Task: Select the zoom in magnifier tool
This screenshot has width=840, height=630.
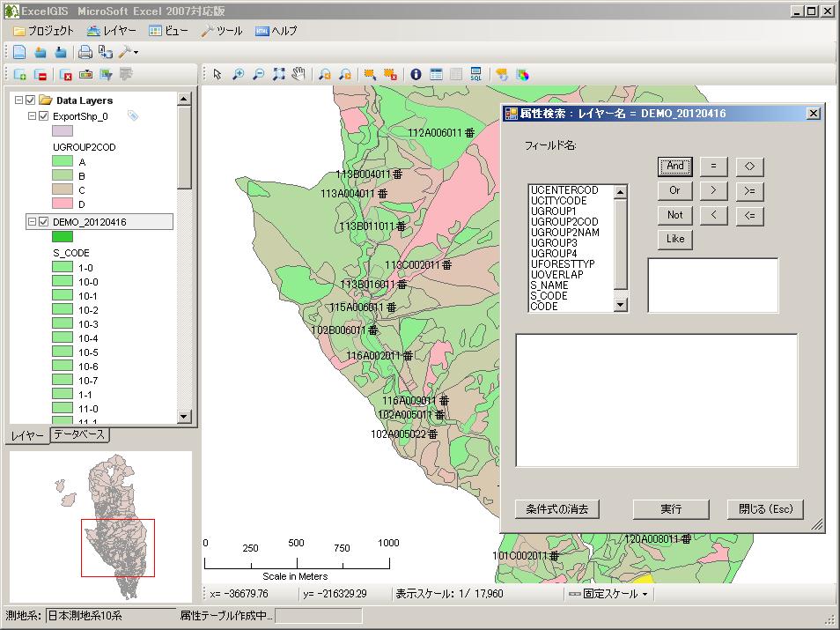Action: click(238, 75)
